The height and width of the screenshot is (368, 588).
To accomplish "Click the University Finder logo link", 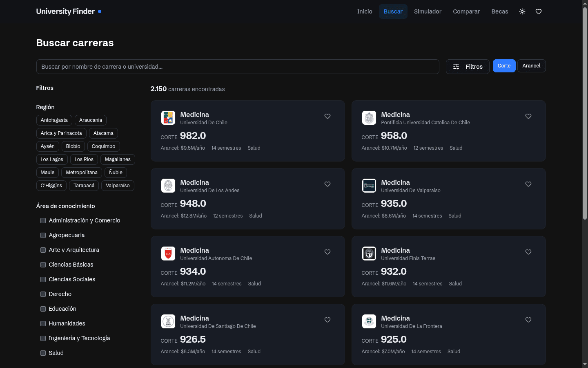I will (69, 11).
